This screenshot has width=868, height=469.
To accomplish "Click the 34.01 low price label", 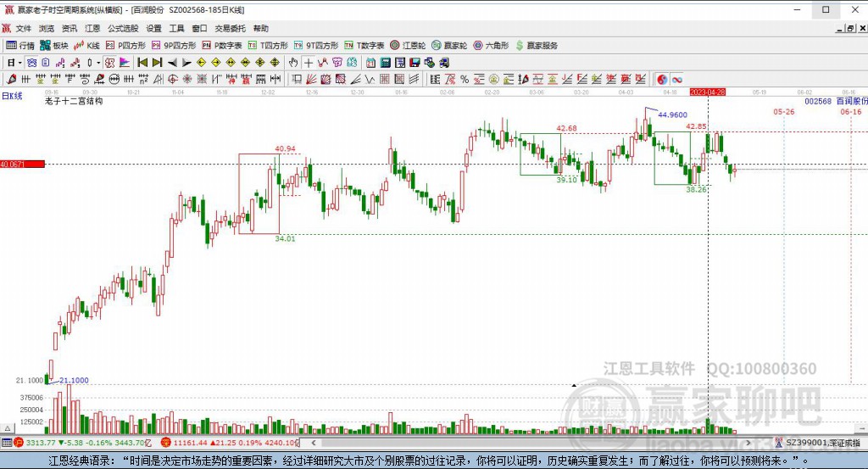I will tap(285, 238).
